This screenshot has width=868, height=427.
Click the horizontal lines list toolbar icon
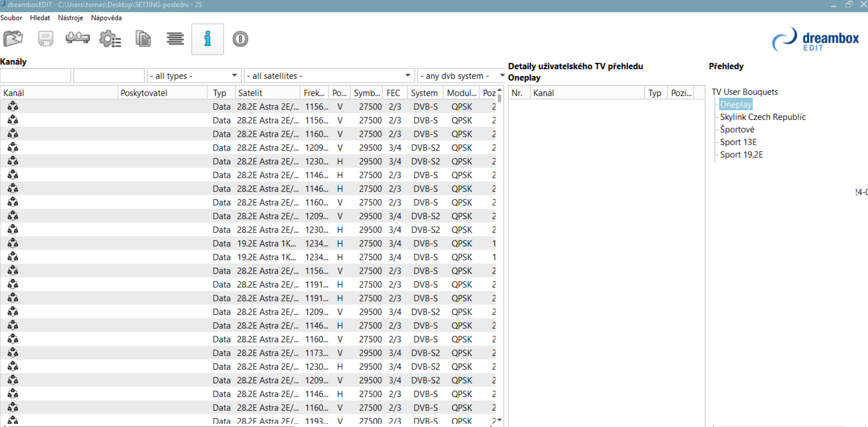(175, 39)
